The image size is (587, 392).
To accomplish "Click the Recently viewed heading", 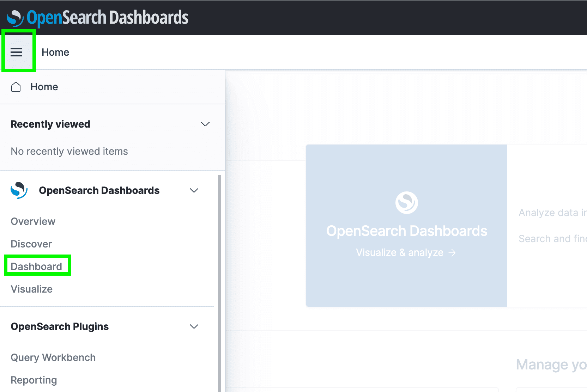I will 50,124.
